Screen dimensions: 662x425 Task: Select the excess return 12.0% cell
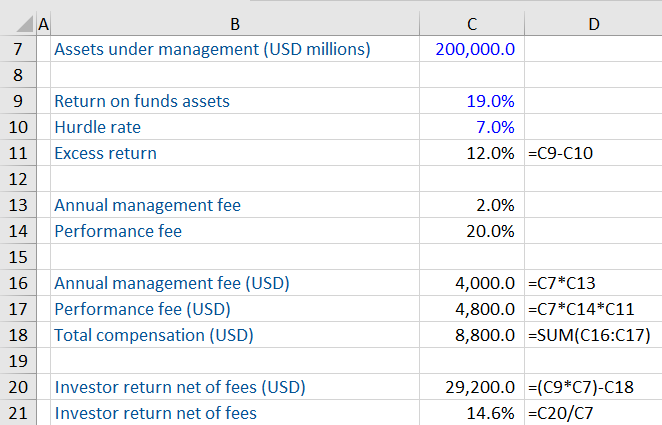pos(471,153)
